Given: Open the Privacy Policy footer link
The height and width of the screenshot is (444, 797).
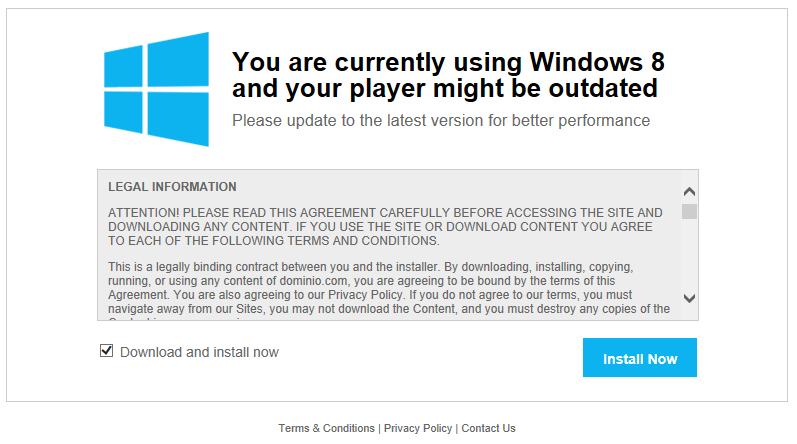Looking at the screenshot, I should coord(418,428).
